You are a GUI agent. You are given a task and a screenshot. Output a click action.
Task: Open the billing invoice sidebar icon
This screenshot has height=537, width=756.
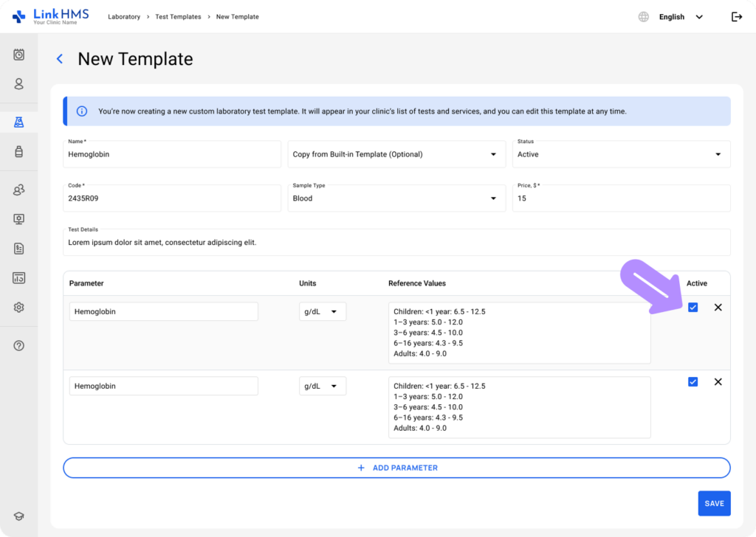pos(18,249)
